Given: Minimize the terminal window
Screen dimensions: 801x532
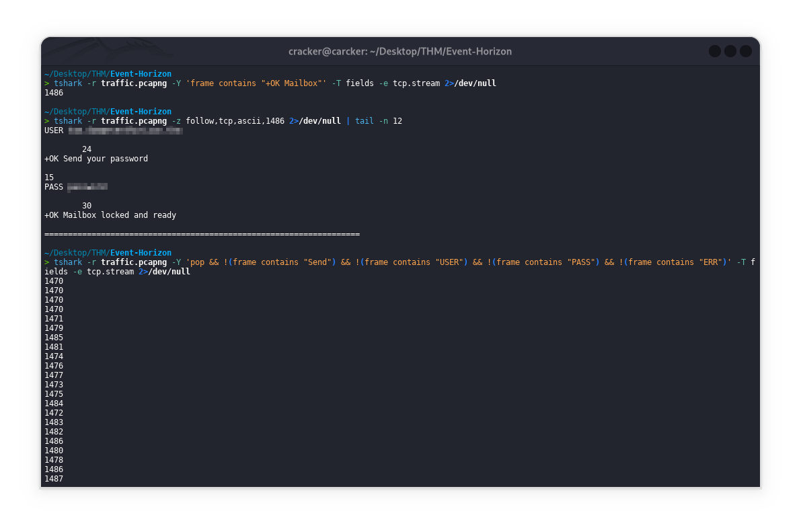Looking at the screenshot, I should point(714,51).
